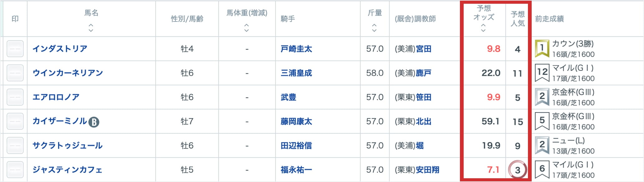Sort by 予想オッズ column arrows
This screenshot has width=644, height=182.
(483, 28)
